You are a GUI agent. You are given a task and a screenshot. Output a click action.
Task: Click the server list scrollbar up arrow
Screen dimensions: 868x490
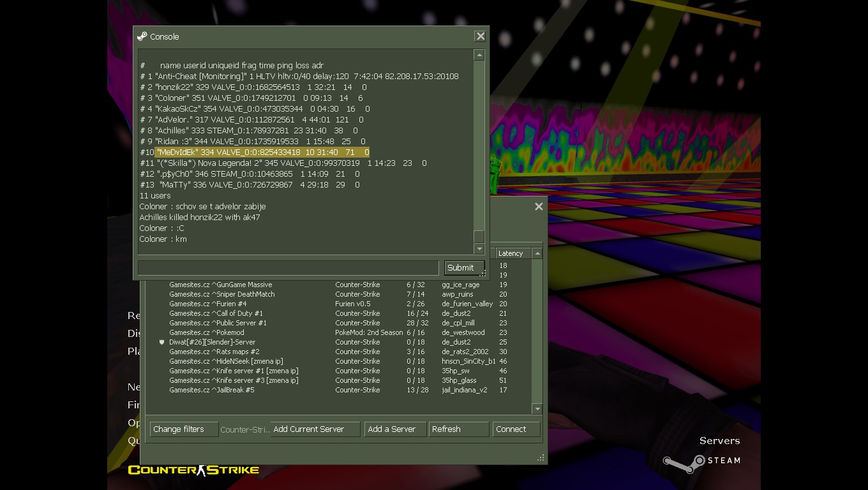click(x=537, y=253)
